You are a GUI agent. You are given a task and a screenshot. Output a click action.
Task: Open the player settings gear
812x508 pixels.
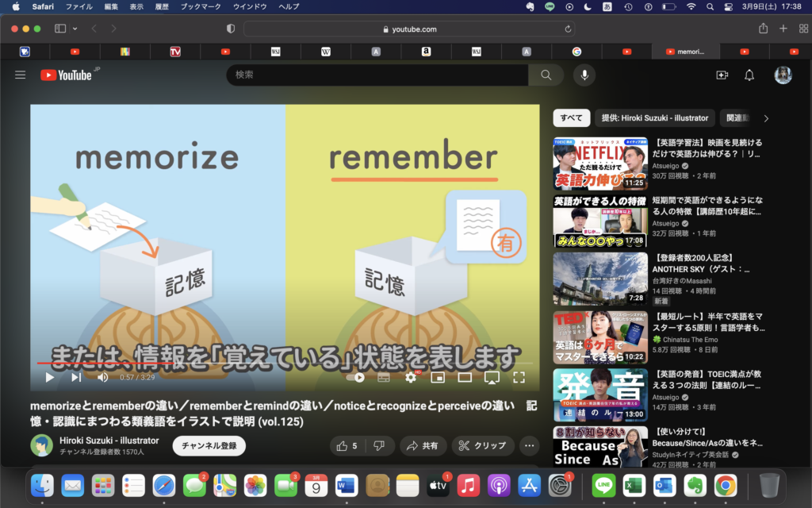[411, 378]
